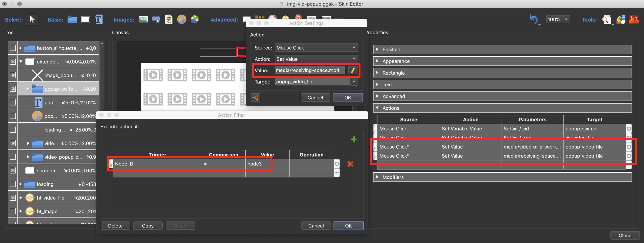644x243 pixels.
Task: Expand the ht_video_file tree node
Action: pos(21,198)
